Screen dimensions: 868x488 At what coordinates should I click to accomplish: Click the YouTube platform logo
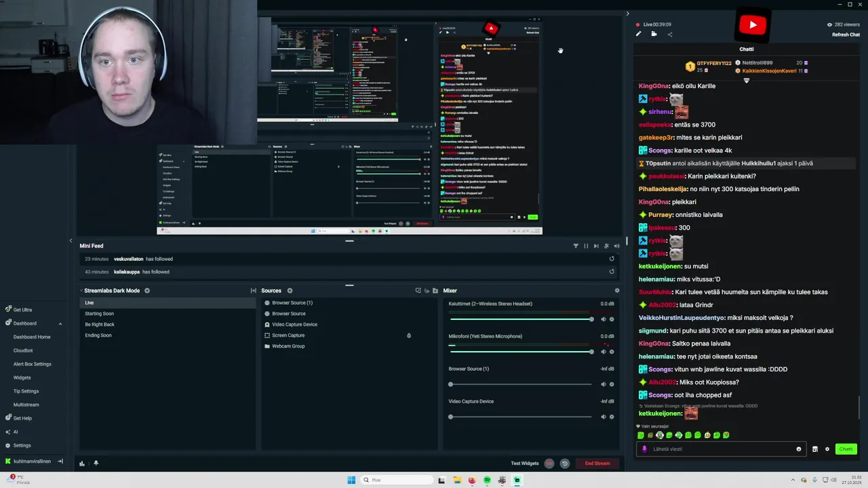coord(753,25)
